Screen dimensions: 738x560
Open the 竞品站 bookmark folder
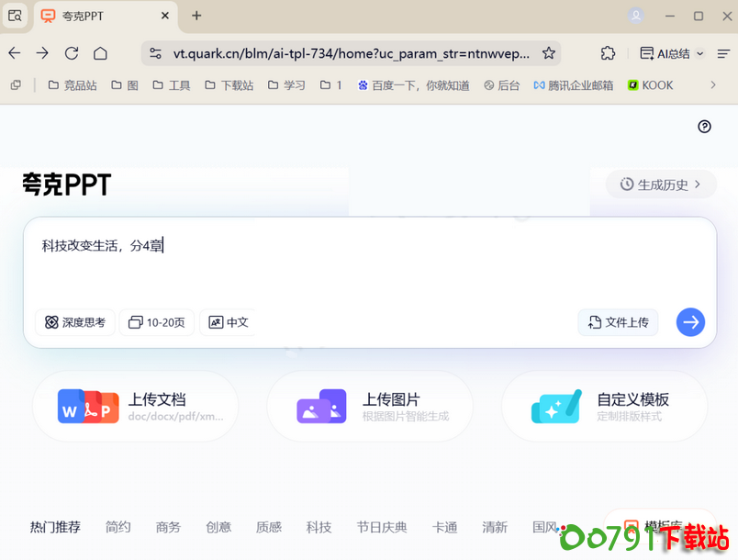point(73,85)
